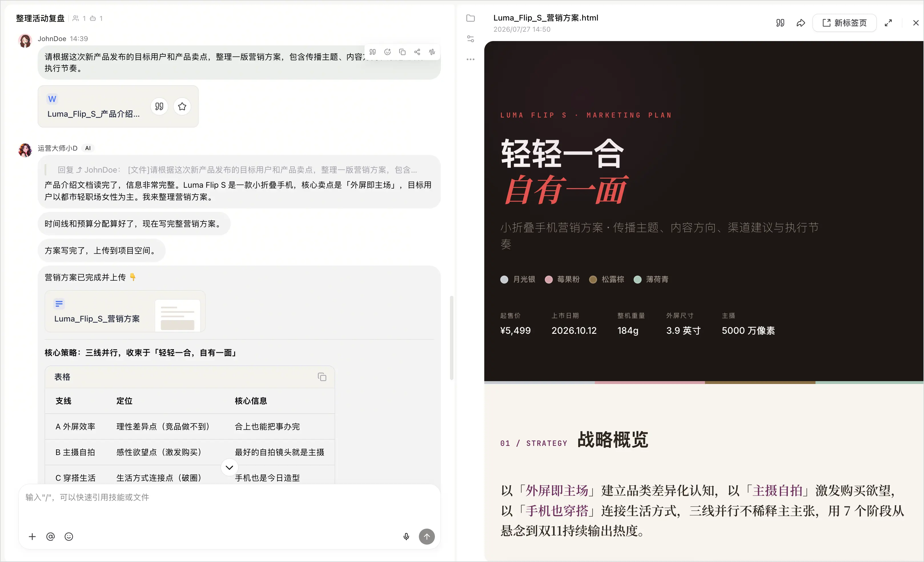Add emoji reaction from message hover toolbar
The width and height of the screenshot is (924, 562).
[387, 52]
